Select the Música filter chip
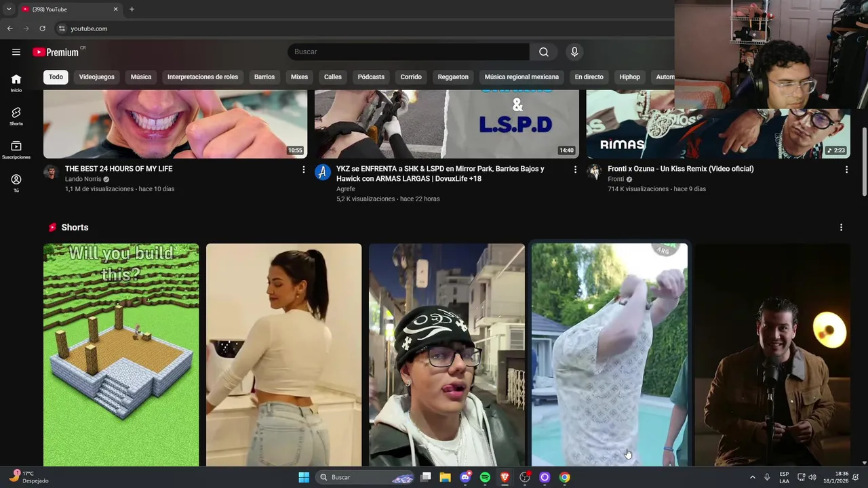This screenshot has height=488, width=868. (x=141, y=77)
